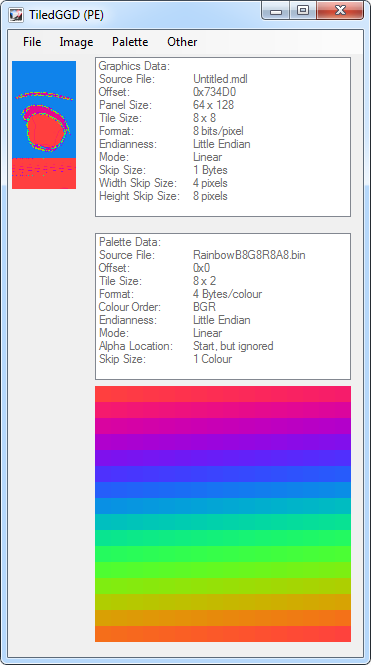This screenshot has width=371, height=665.
Task: Select alpha location 'Start, but ignored'
Action: [x=233, y=346]
